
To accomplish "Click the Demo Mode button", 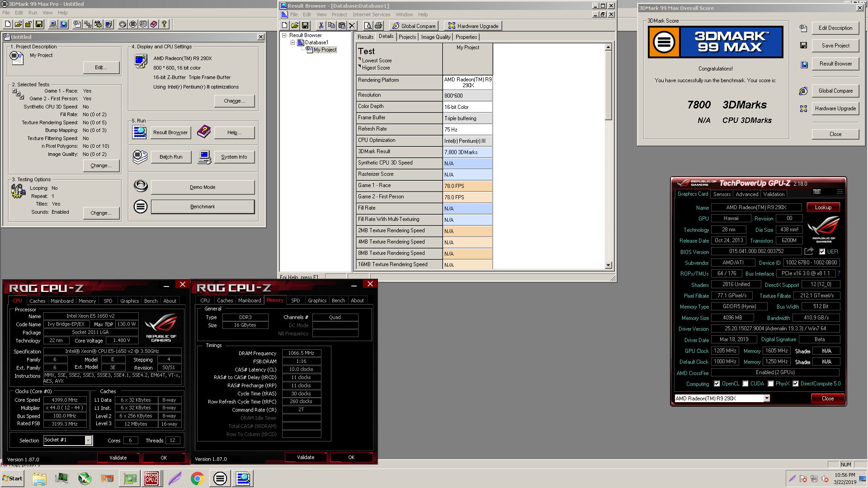I will pyautogui.click(x=203, y=187).
